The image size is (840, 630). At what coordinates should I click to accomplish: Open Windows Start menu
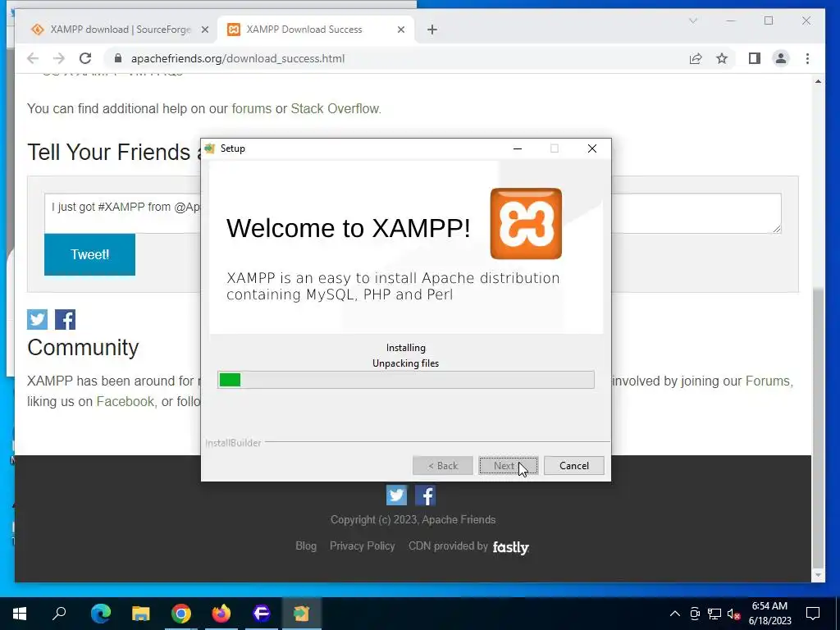tap(20, 614)
